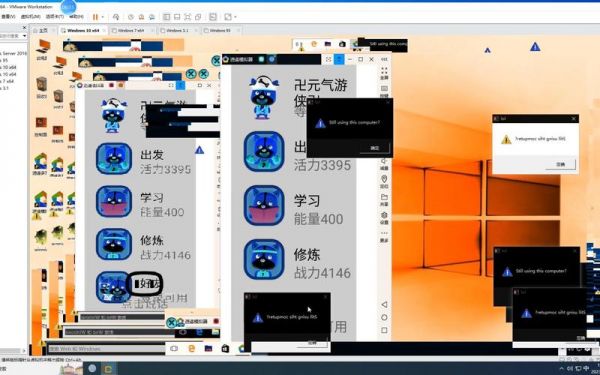Image resolution: width=600 pixels, height=375 pixels.
Task: Click the take snapshot clock icon
Action: coord(131,17)
